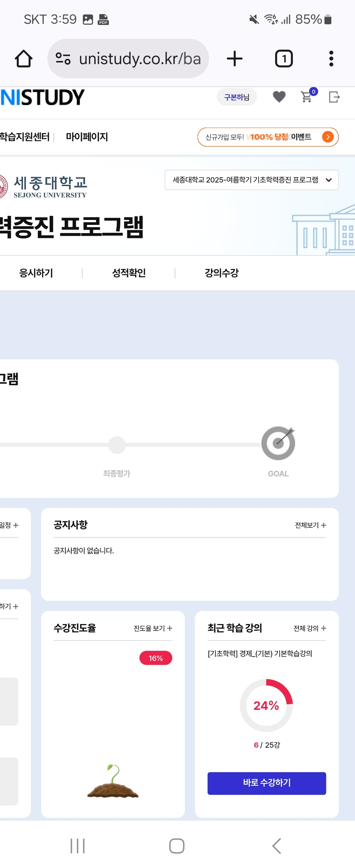
Task: Click the 구본하님 profile chip
Action: [236, 97]
